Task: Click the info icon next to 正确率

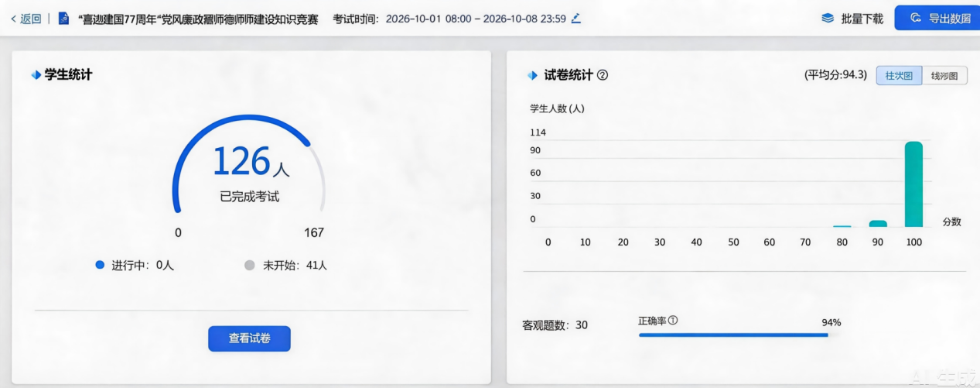Action: click(x=673, y=320)
